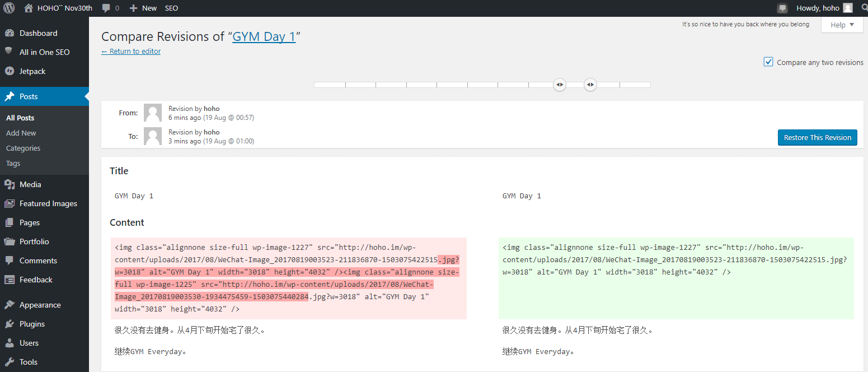This screenshot has width=868, height=372.
Task: Click the Portfolio folder icon
Action: (9, 241)
